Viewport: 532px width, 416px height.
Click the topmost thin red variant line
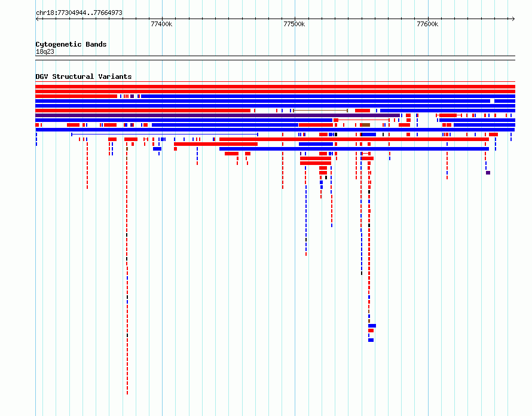tap(275, 82)
